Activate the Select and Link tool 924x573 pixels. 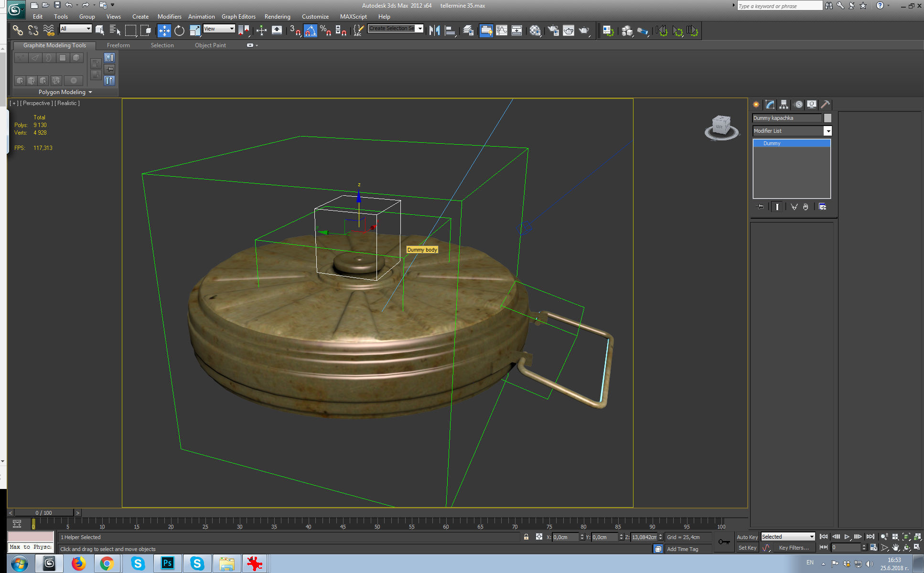pyautogui.click(x=18, y=31)
